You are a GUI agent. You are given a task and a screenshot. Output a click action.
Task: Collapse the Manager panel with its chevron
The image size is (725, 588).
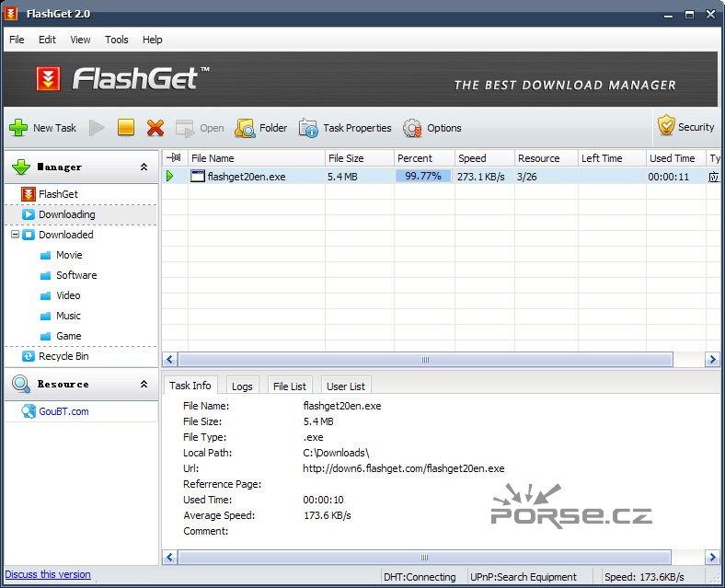(x=144, y=167)
